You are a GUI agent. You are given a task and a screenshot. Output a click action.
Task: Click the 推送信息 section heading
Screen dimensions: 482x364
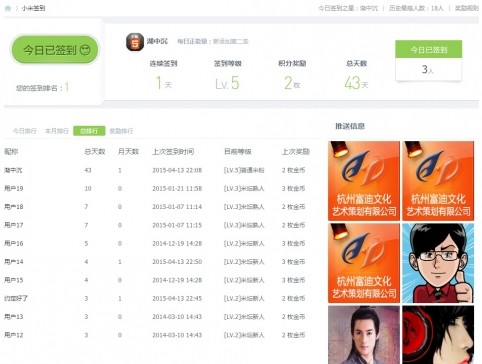pyautogui.click(x=350, y=126)
